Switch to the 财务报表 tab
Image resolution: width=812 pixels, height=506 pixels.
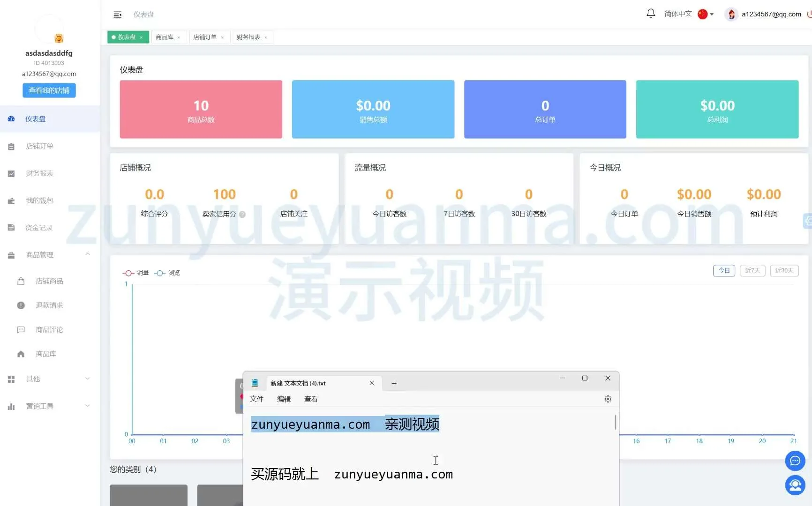pos(248,37)
